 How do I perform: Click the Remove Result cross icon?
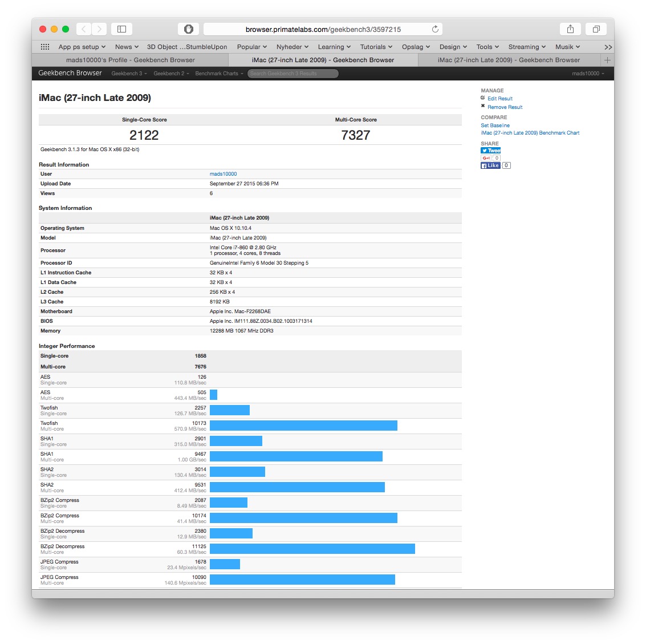483,106
